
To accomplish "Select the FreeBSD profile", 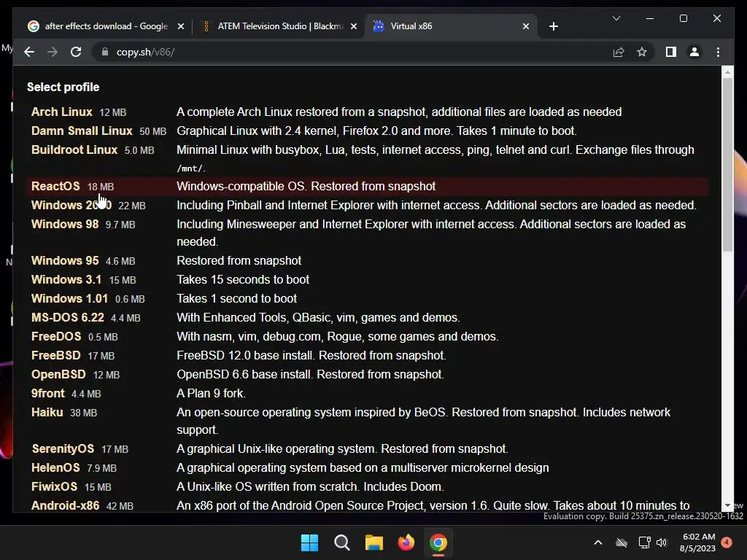I will click(56, 356).
